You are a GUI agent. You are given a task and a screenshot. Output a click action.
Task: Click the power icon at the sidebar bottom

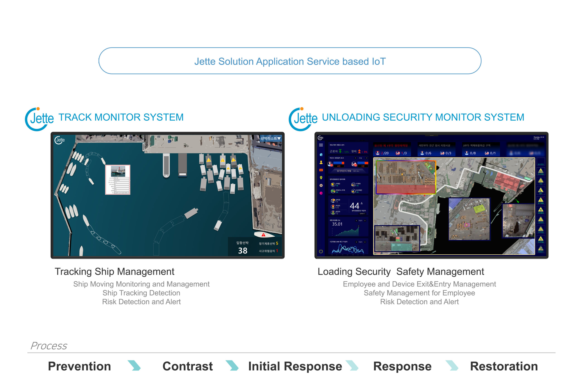321,251
